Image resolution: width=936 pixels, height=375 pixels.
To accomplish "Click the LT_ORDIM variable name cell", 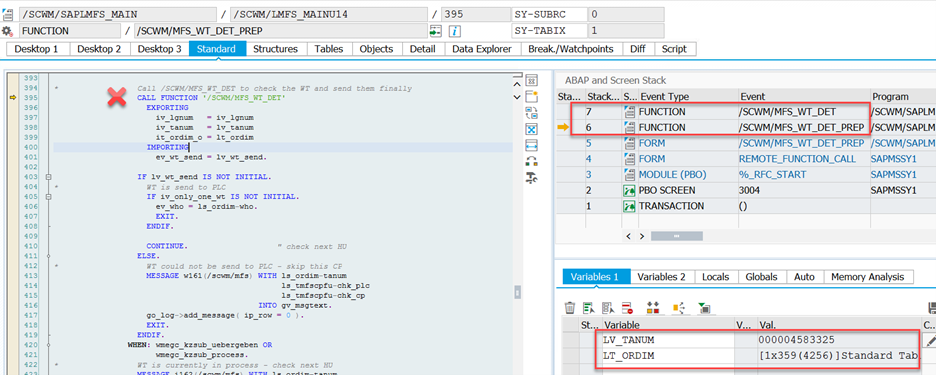I will (667, 356).
